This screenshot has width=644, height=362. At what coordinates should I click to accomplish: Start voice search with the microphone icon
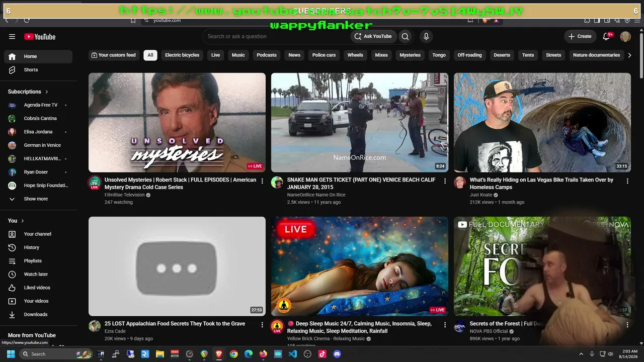pos(426,36)
